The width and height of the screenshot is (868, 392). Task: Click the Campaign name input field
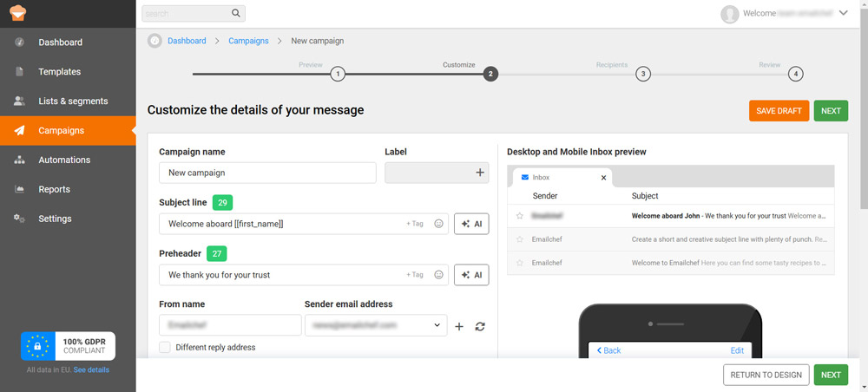[x=267, y=173]
